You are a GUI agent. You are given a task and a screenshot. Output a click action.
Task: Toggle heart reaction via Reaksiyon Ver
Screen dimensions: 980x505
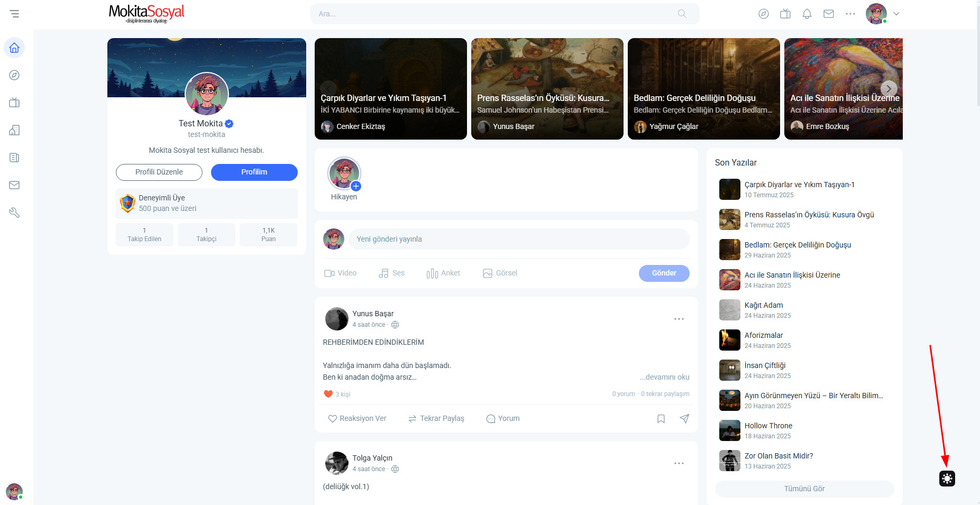point(357,418)
